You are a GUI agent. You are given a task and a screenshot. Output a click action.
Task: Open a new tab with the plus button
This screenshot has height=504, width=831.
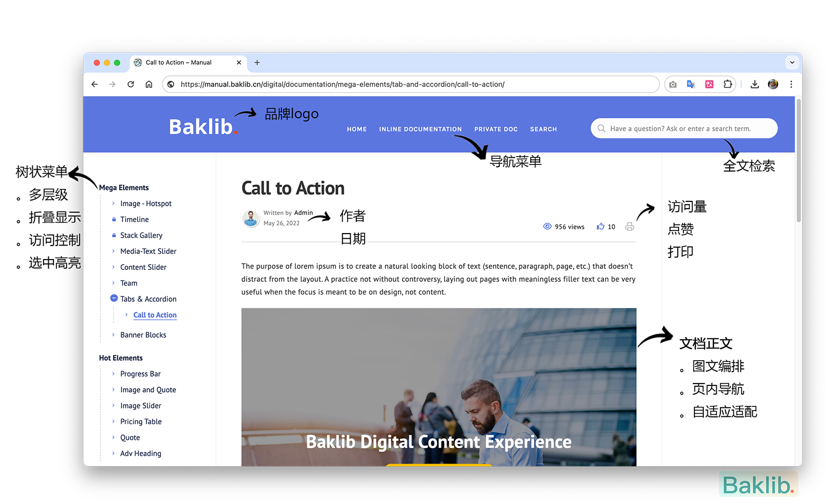coord(257,62)
